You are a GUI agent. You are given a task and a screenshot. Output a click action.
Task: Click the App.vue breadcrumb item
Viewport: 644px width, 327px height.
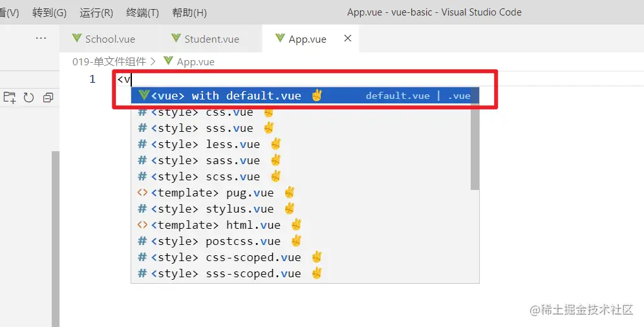195,61
